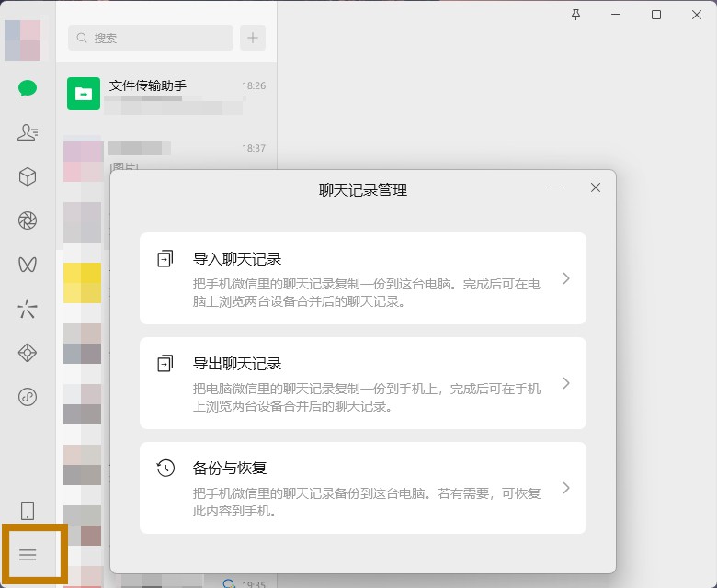Open the Top Stories spark icon in the sidebar
717x588 pixels.
28,309
